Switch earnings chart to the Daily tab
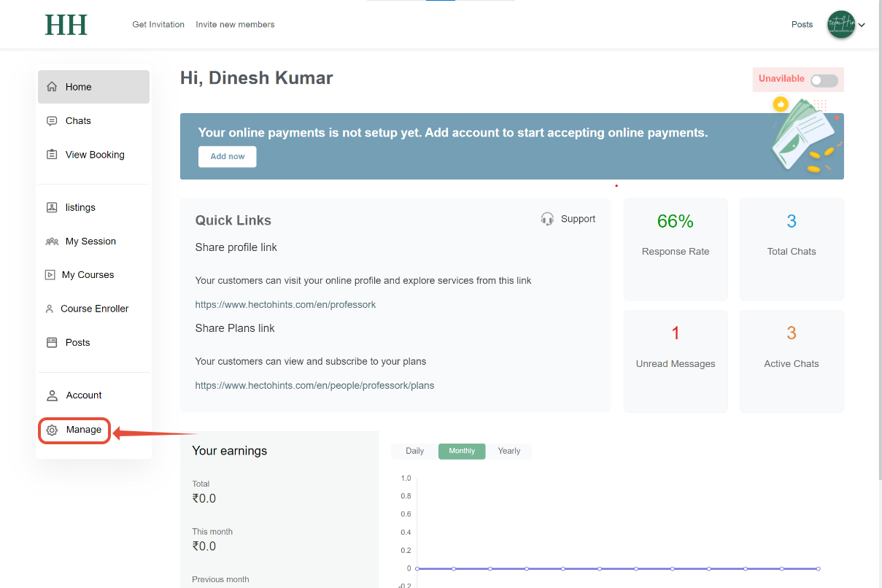882x588 pixels. (x=414, y=451)
